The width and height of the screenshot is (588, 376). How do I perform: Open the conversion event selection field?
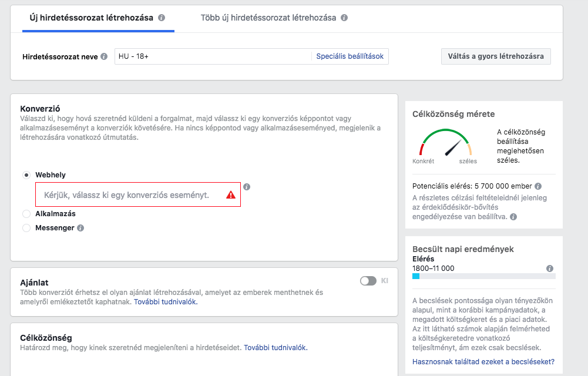pos(138,194)
